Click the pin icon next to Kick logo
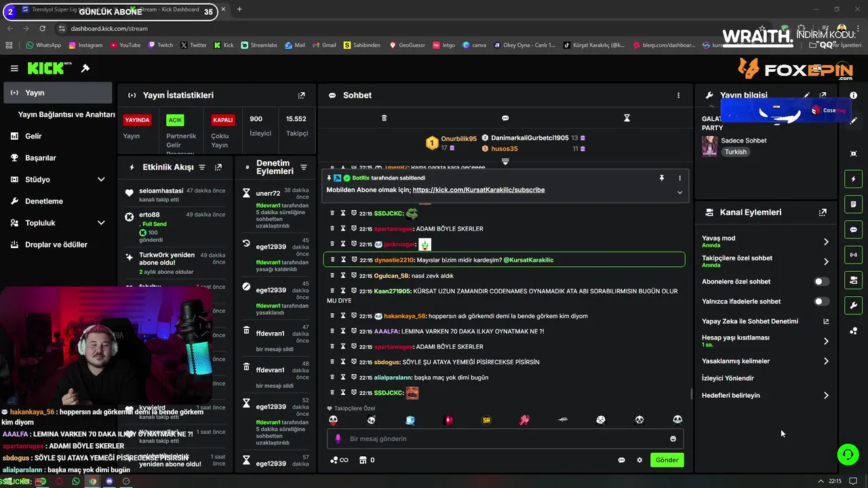Image resolution: width=868 pixels, height=488 pixels. pos(85,68)
